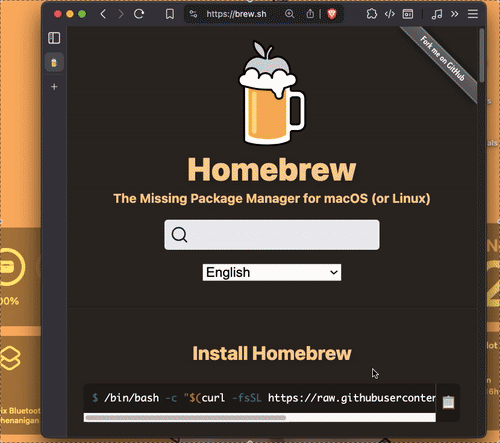Image resolution: width=500 pixels, height=443 pixels.
Task: Expand the toolbar overflow double chevron
Action: point(455,14)
